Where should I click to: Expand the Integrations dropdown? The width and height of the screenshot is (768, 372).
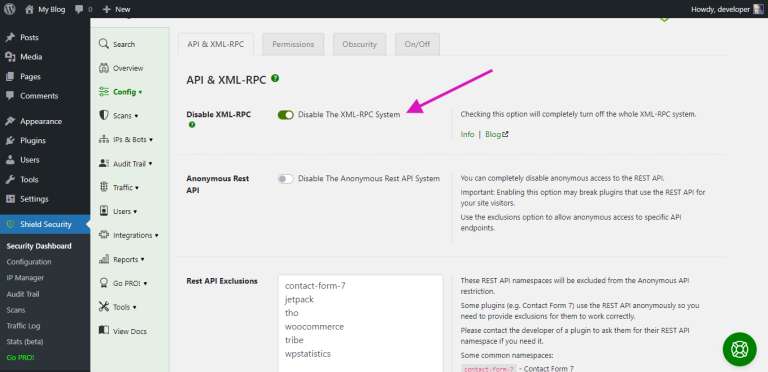point(156,235)
